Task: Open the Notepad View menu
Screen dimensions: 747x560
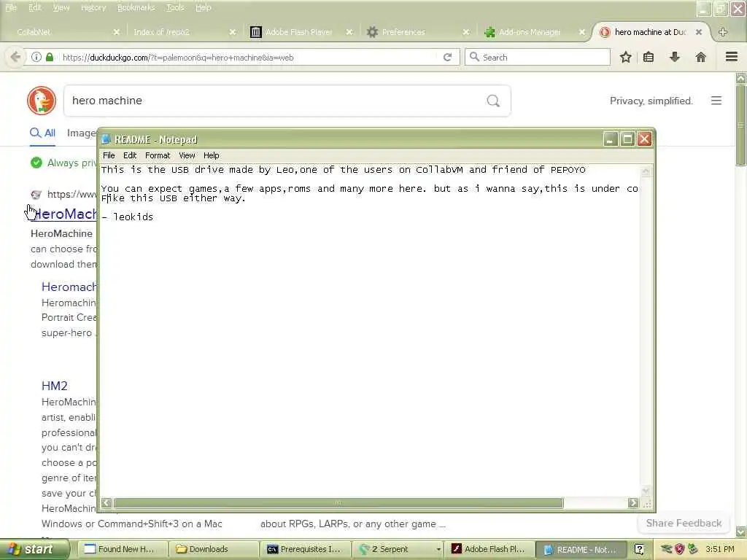Action: pyautogui.click(x=187, y=155)
